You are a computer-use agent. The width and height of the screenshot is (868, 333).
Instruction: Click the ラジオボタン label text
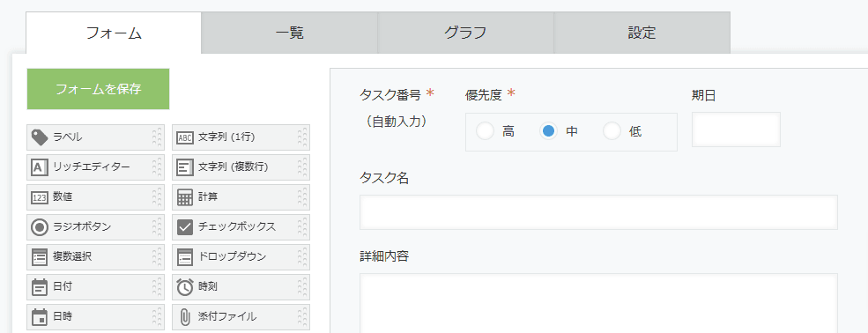[x=82, y=226]
